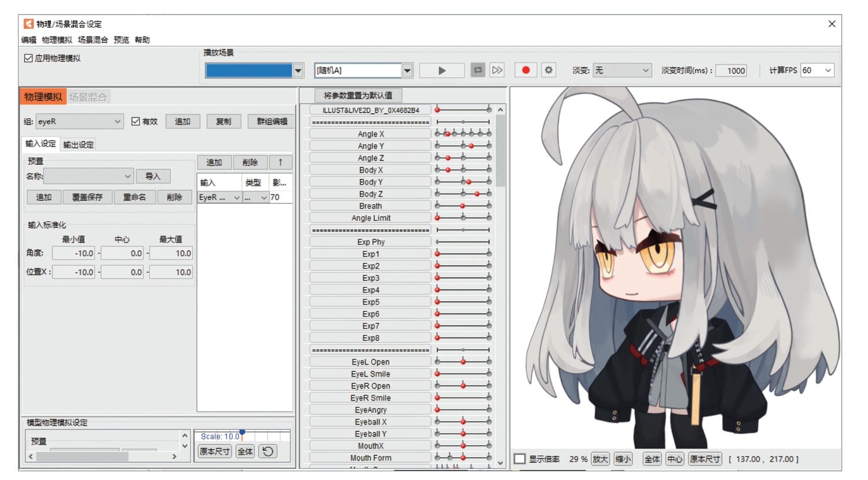
Task: Select the EyeAngry parameter label
Action: tap(370, 410)
